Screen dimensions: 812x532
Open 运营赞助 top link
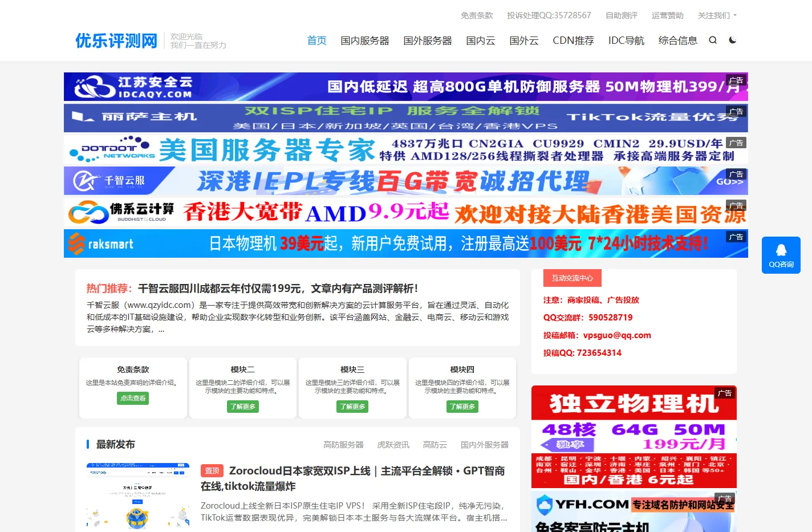point(667,15)
